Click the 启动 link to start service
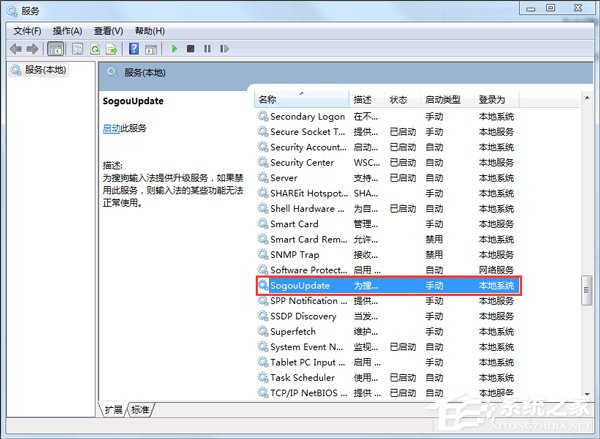The height and width of the screenshot is (439, 600). coord(111,128)
